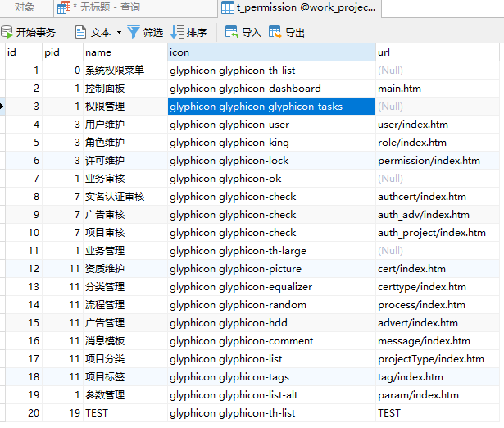The height and width of the screenshot is (428, 504).
Task: Click the 导入 import icon
Action: 231,33
